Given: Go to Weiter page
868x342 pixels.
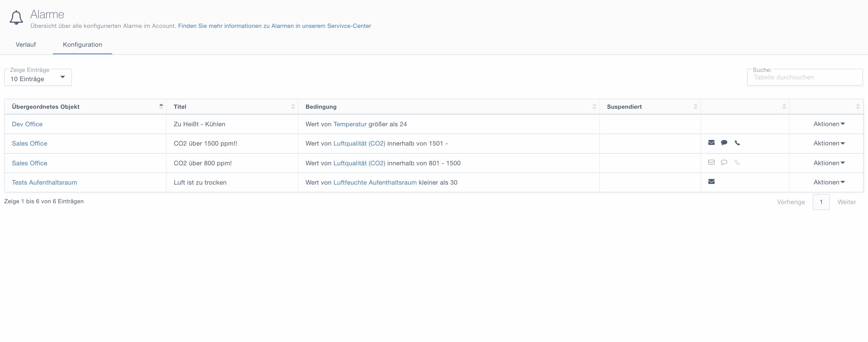Looking at the screenshot, I should [x=847, y=202].
